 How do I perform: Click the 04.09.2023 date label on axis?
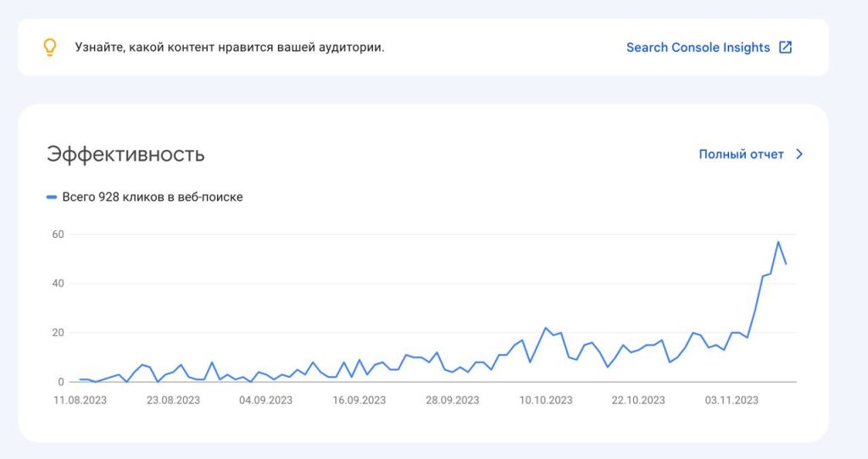point(265,401)
